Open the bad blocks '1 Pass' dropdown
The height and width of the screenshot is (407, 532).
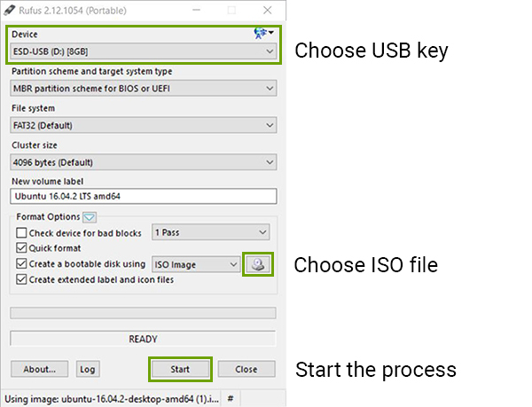(x=210, y=232)
